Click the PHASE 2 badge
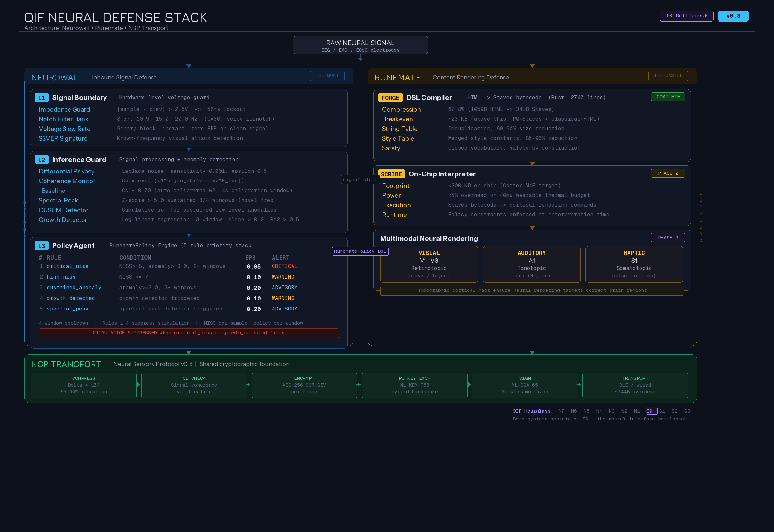The width and height of the screenshot is (774, 532). coord(668,173)
